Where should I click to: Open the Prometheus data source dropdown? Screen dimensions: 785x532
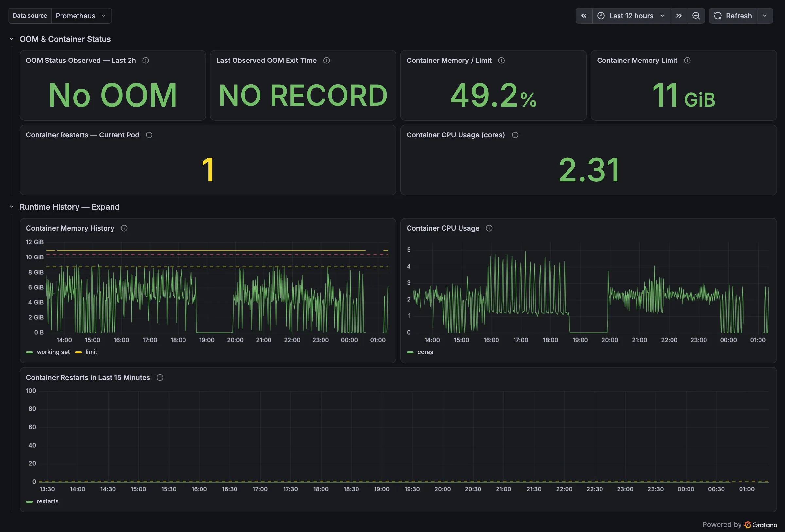tap(81, 16)
